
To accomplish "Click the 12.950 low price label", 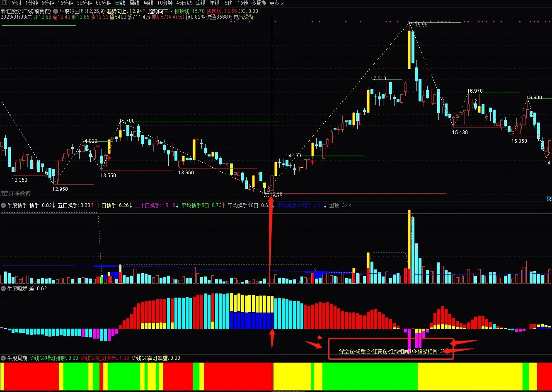I will click(60, 189).
